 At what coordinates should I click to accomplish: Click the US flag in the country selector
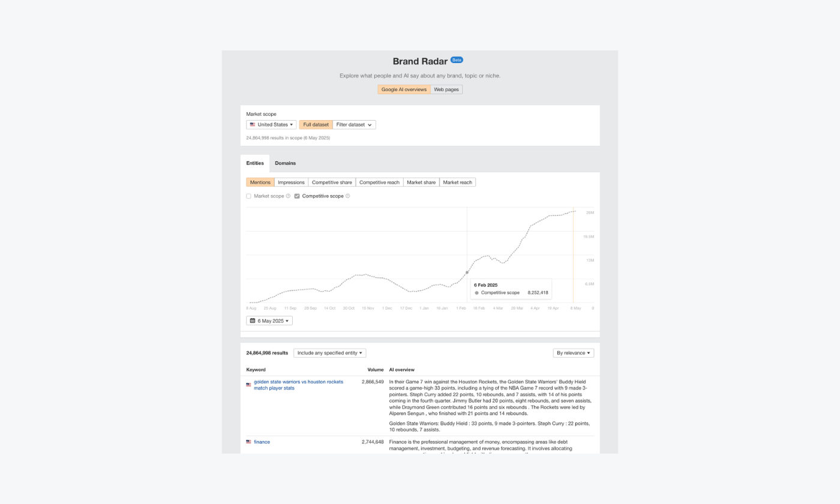click(x=252, y=124)
